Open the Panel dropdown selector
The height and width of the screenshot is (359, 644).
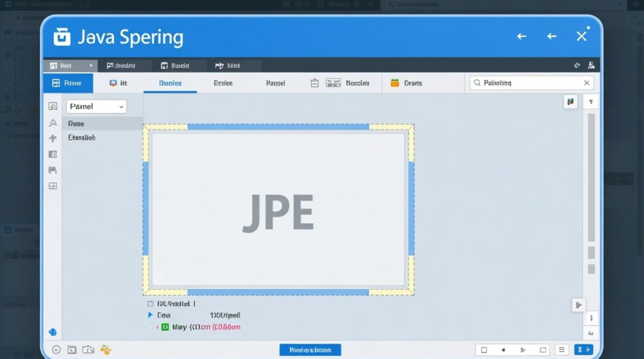pyautogui.click(x=96, y=106)
